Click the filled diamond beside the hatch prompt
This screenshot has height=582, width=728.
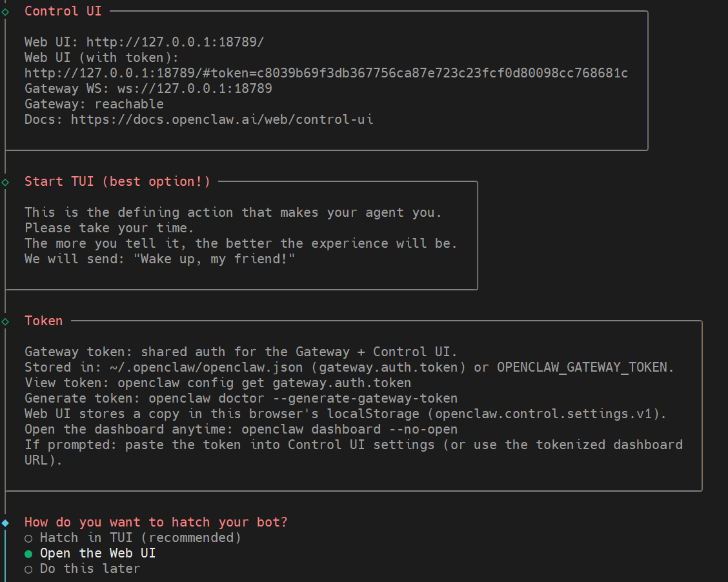[5, 523]
